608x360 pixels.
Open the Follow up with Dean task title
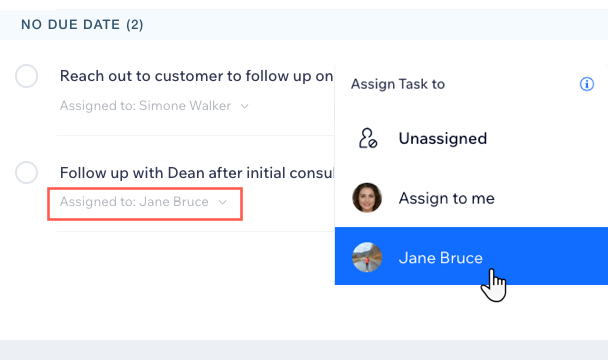(x=197, y=173)
